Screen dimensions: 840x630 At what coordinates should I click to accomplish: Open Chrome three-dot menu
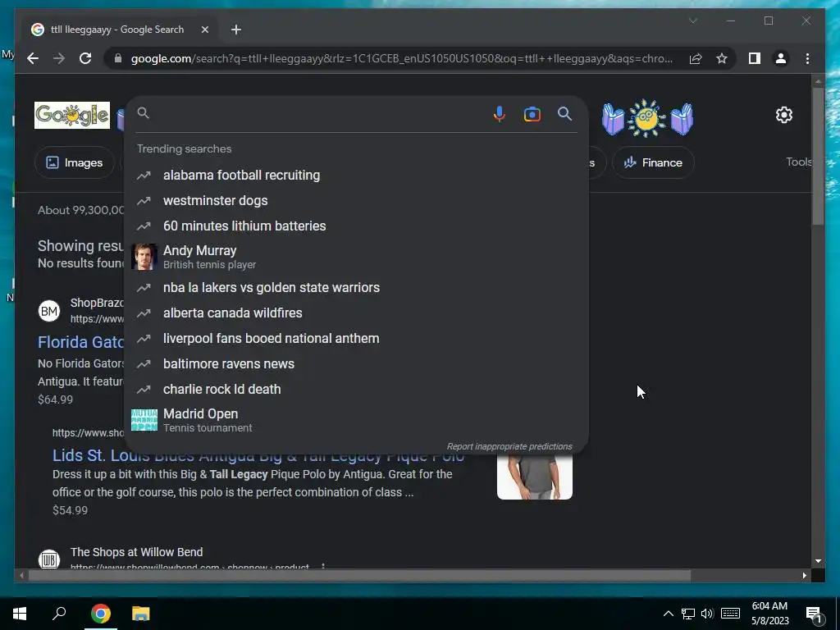pos(807,58)
